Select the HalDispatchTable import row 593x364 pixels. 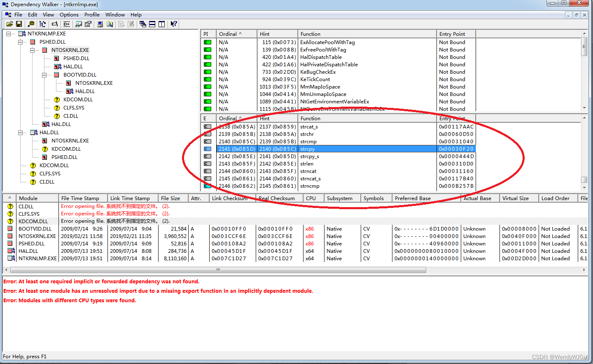[x=339, y=57]
